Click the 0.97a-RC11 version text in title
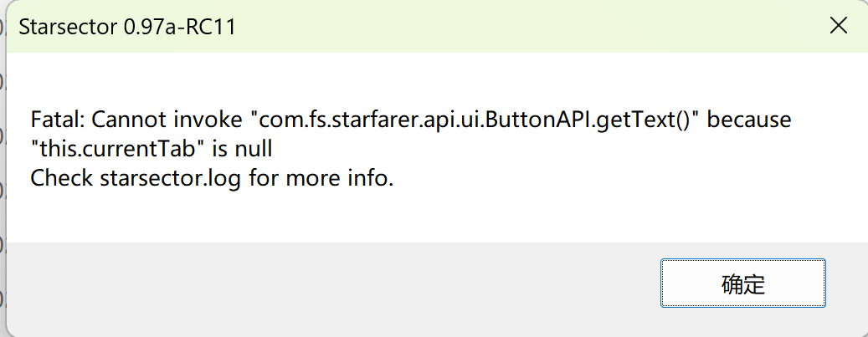The image size is (868, 337). click(179, 27)
